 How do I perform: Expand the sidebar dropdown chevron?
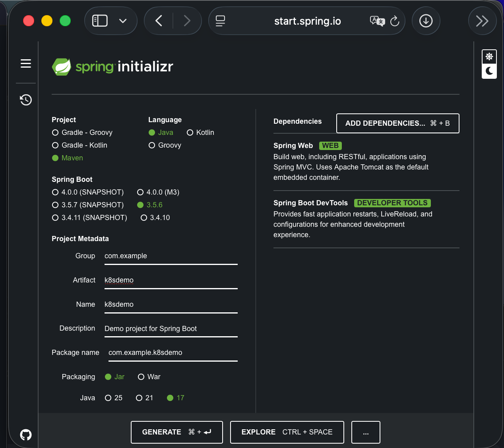[123, 21]
